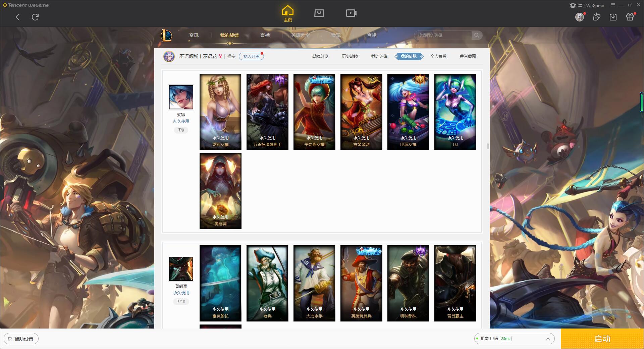Select the 我的战绩 tab
The width and height of the screenshot is (644, 349).
click(x=229, y=35)
